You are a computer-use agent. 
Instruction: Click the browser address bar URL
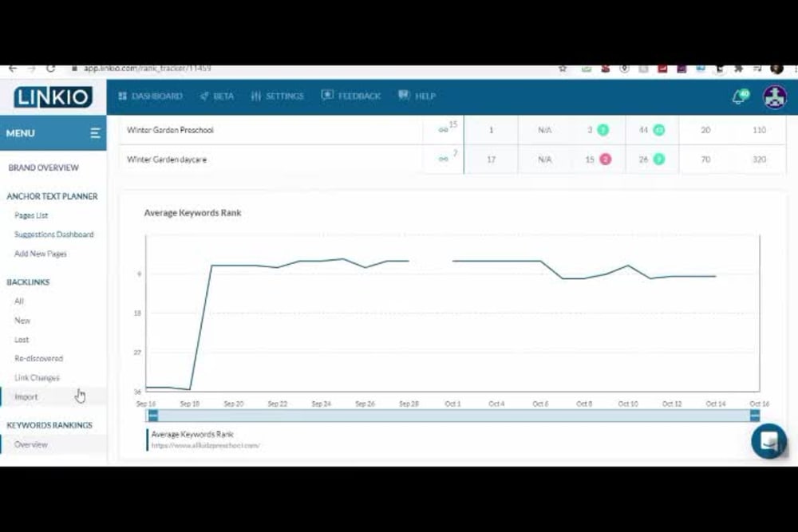tap(147, 68)
